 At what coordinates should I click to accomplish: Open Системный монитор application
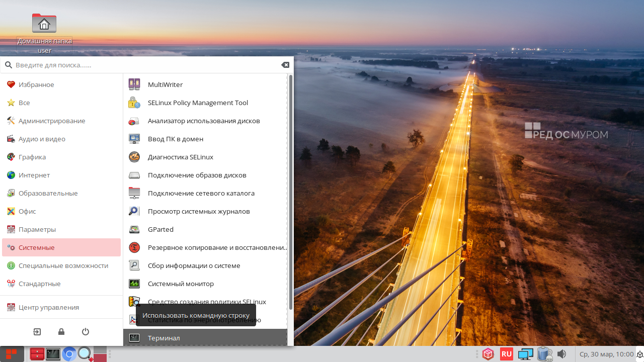tap(181, 284)
